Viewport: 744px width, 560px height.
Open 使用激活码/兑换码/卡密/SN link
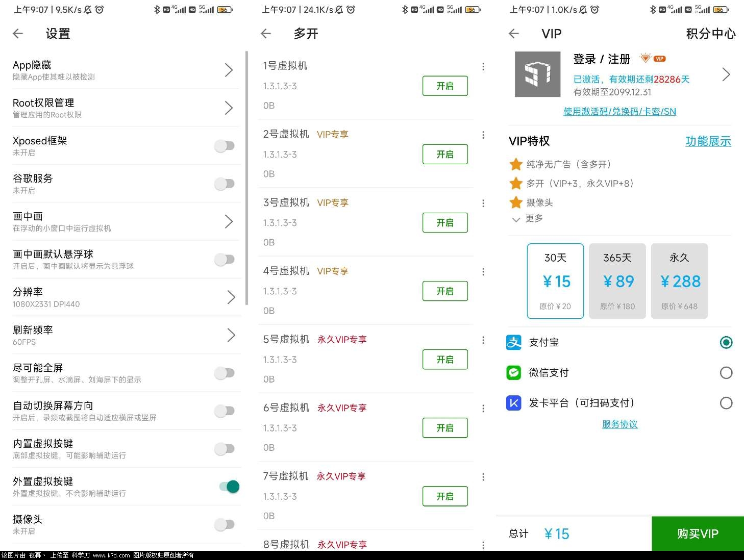[x=619, y=111]
